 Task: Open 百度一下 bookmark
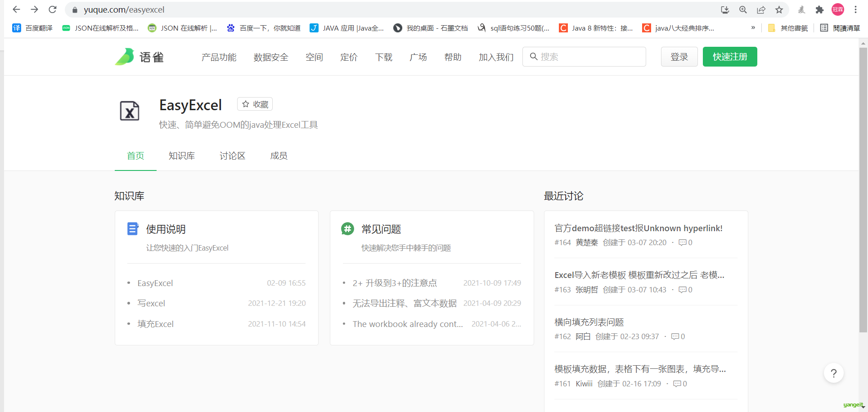(x=263, y=28)
